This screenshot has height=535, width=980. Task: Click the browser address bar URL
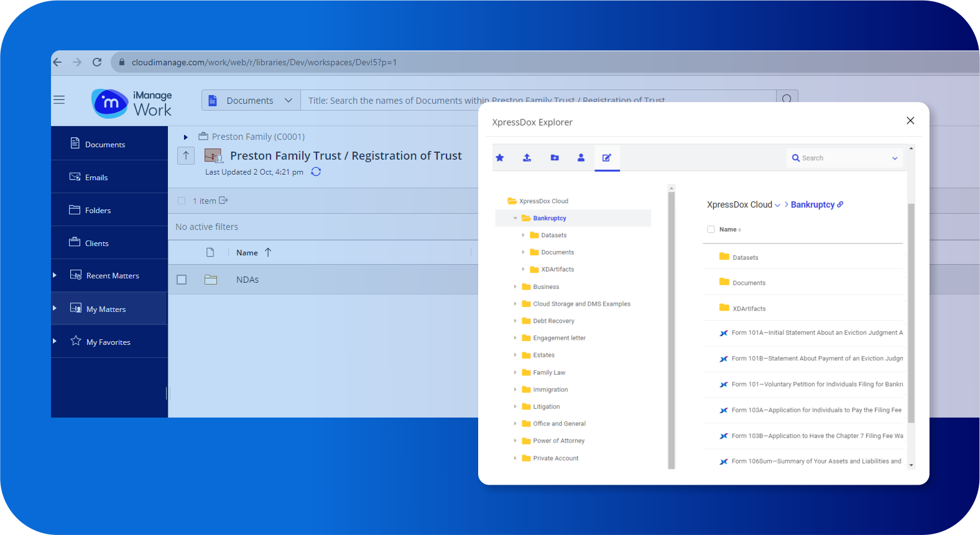[264, 62]
